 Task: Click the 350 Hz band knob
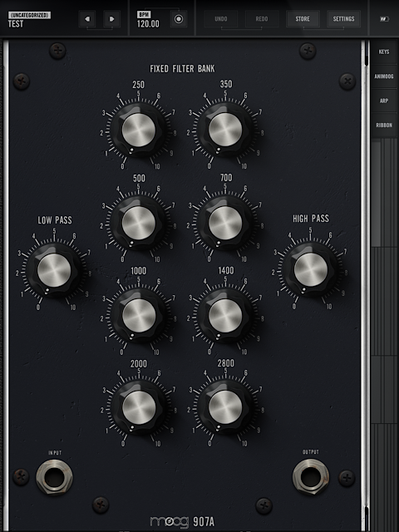[x=225, y=130]
